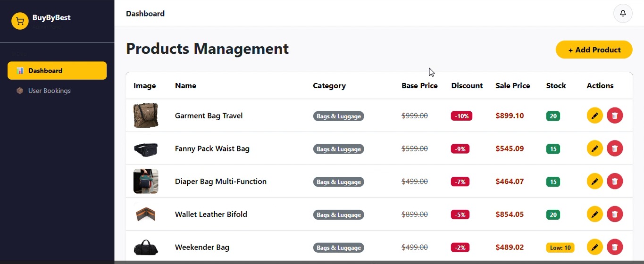The height and width of the screenshot is (264, 644).
Task: Click the Dashboard title in top bar
Action: tap(145, 14)
